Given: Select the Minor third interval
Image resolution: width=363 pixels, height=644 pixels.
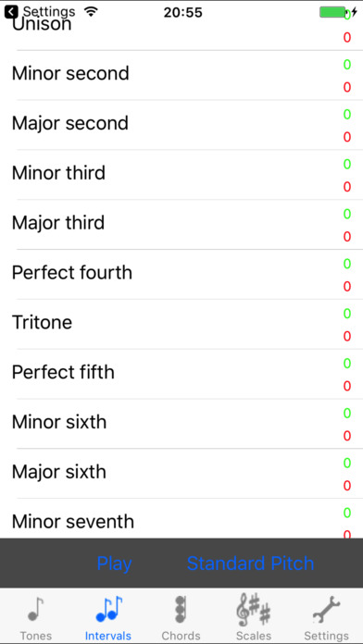Looking at the screenshot, I should click(x=181, y=175).
